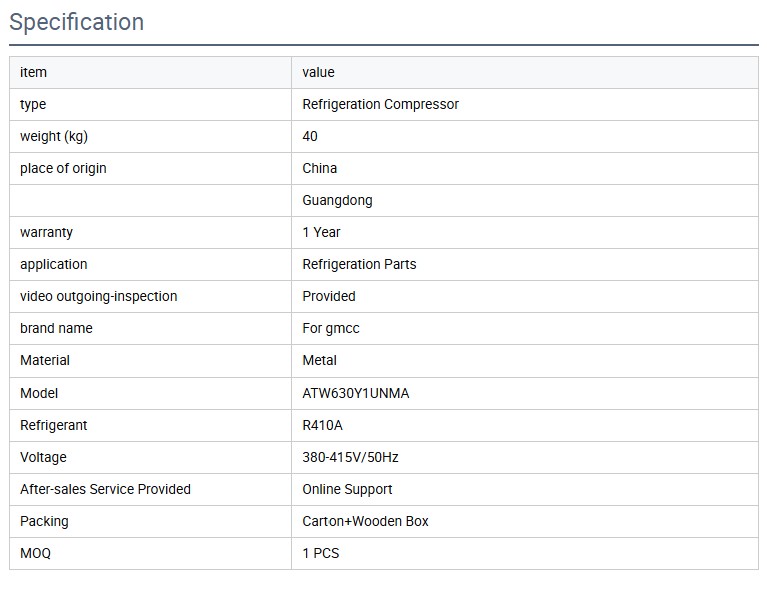Image resolution: width=767 pixels, height=612 pixels.
Task: Select 'Refrigeration Parts' value
Action: (360, 264)
